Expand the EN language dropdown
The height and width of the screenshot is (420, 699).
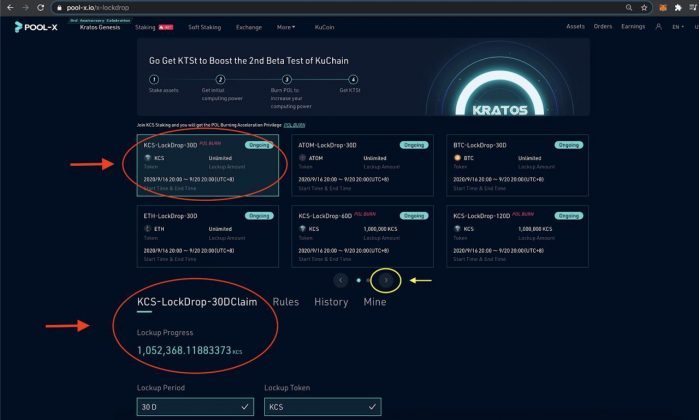pyautogui.click(x=678, y=27)
